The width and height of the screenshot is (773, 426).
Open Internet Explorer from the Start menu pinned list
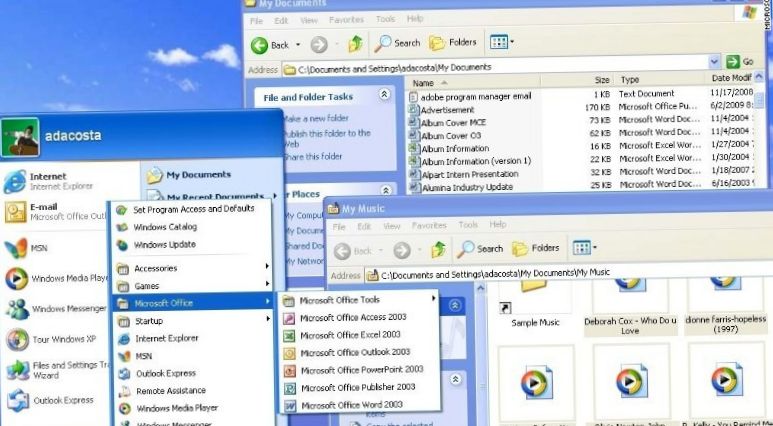[49, 181]
